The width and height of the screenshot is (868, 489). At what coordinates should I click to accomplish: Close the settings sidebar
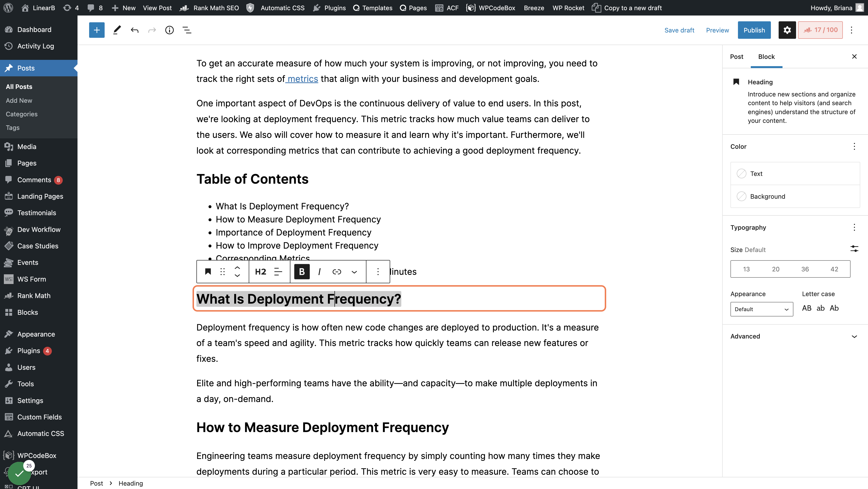click(x=854, y=57)
